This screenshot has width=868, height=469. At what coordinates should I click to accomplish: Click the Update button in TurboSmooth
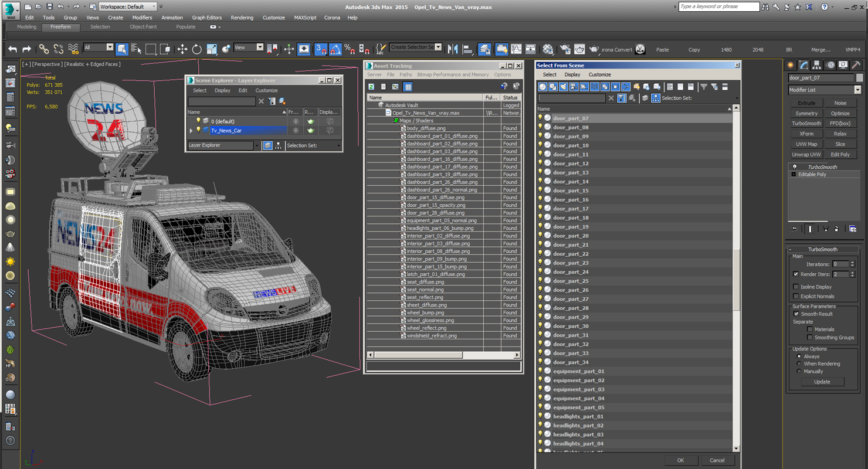click(x=822, y=382)
